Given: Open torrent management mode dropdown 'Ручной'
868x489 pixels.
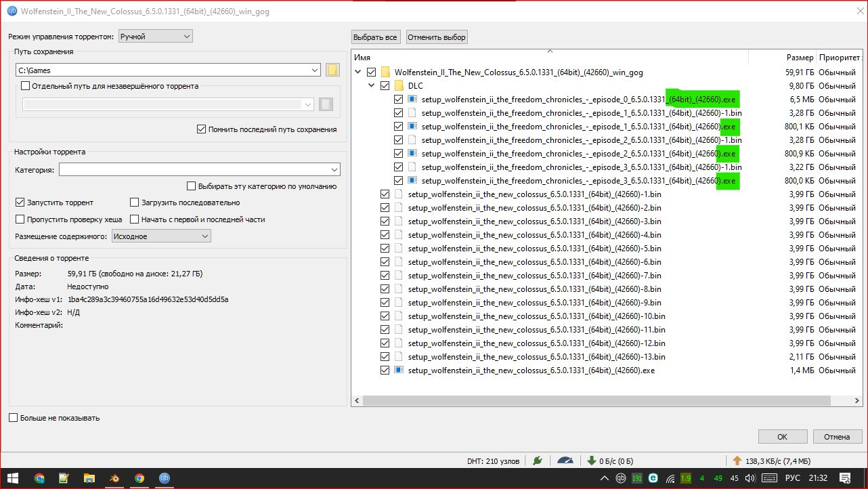Looking at the screenshot, I should (155, 37).
